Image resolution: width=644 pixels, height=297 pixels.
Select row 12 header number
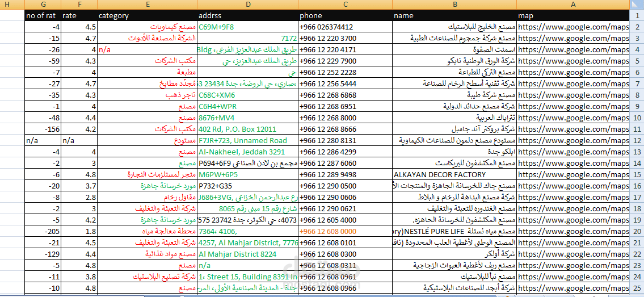point(637,140)
